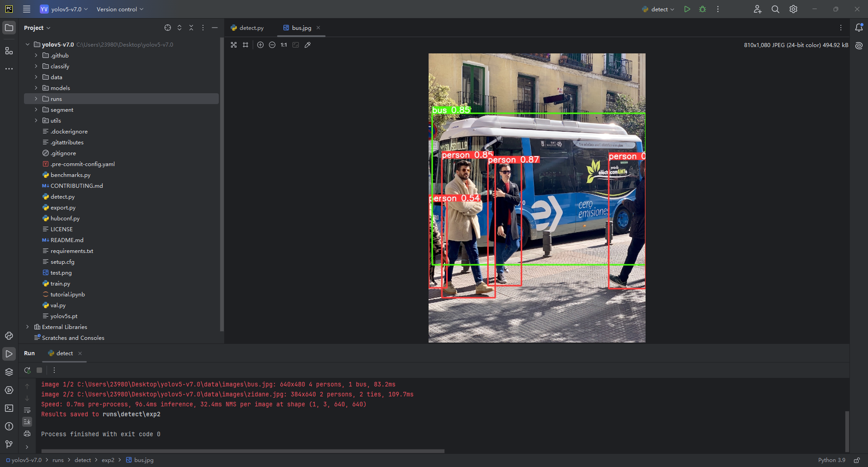Image resolution: width=868 pixels, height=467 pixels.
Task: Click the Debug detect bug icon
Action: pos(703,9)
